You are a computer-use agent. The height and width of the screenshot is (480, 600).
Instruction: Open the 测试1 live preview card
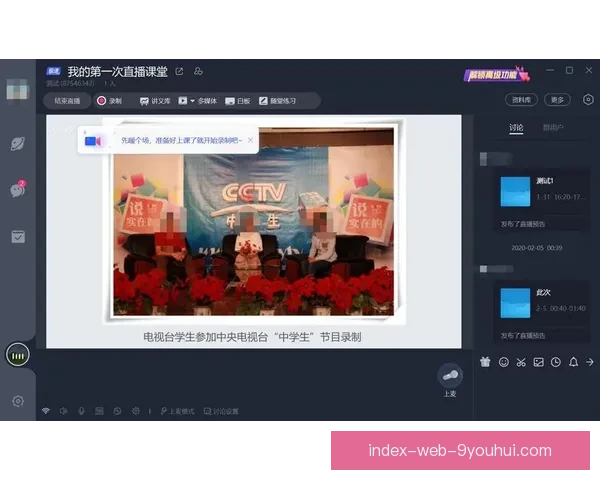tap(541, 200)
